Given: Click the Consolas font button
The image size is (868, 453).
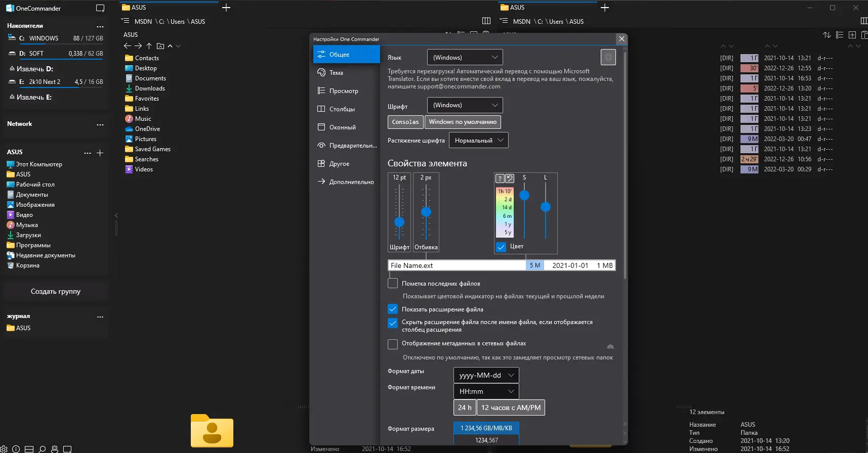Looking at the screenshot, I should [405, 122].
